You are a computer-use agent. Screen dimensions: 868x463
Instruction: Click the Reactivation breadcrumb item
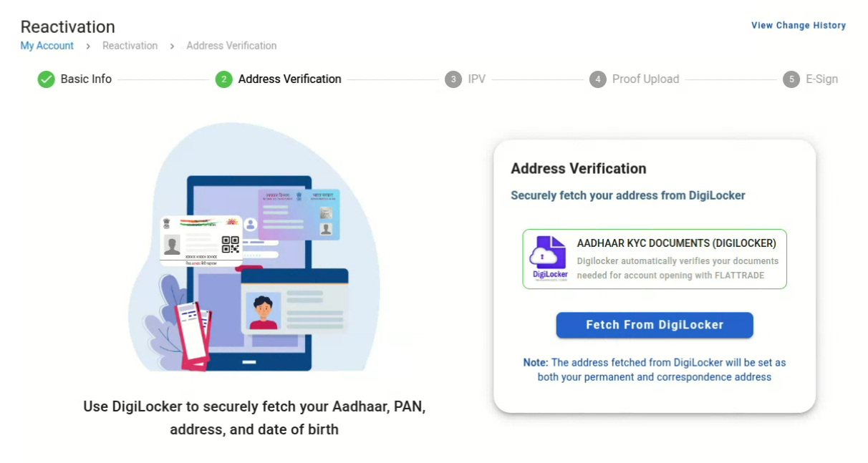130,46
